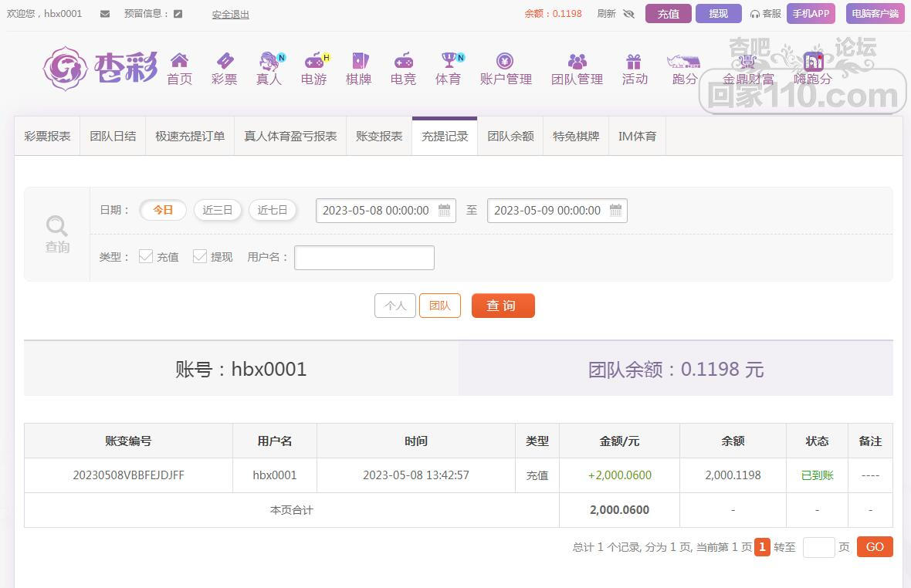
Task: Click the 活动 gift box icon
Action: (x=634, y=61)
